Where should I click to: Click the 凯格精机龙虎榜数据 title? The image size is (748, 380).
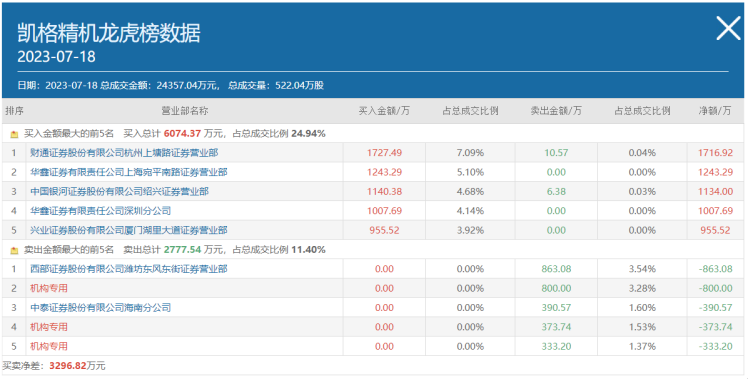click(x=109, y=33)
